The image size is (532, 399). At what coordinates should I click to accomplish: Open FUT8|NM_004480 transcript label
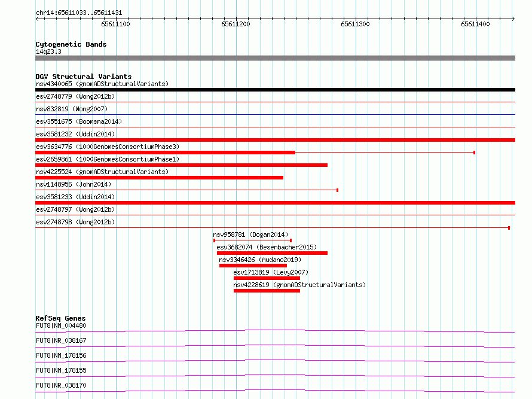click(61, 325)
